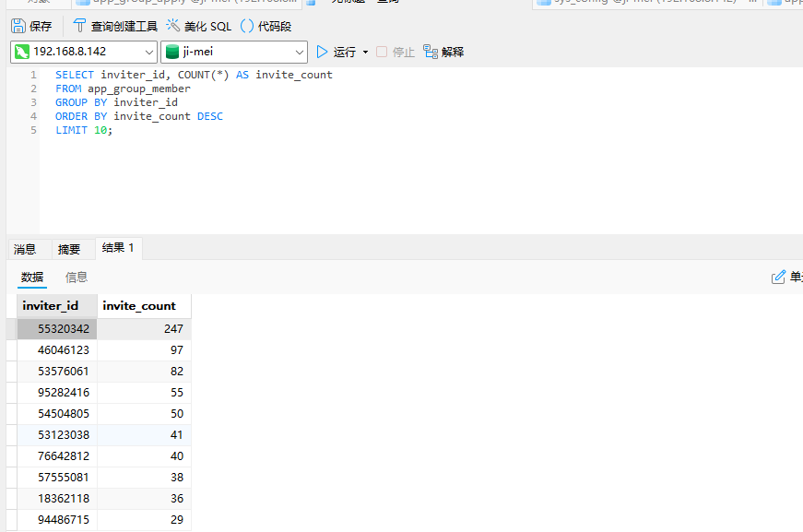Beautify SQL with 美化 SQL
Image resolution: width=803 pixels, height=532 pixels.
click(199, 26)
